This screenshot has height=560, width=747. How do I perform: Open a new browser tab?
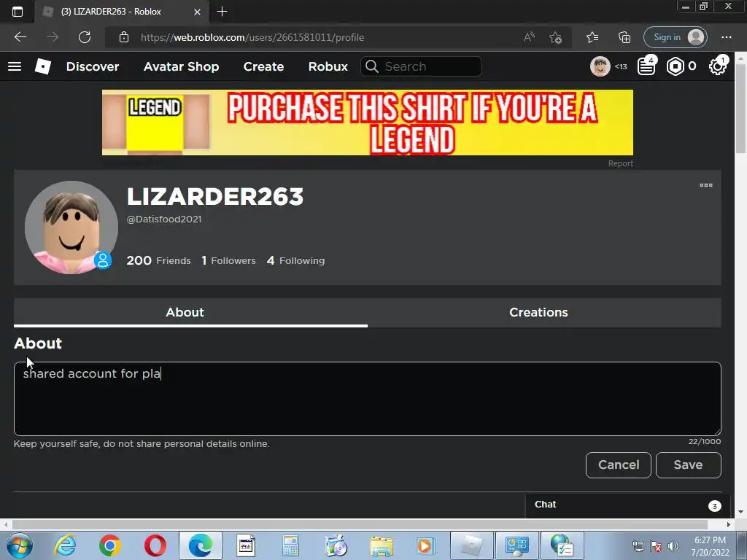[222, 12]
